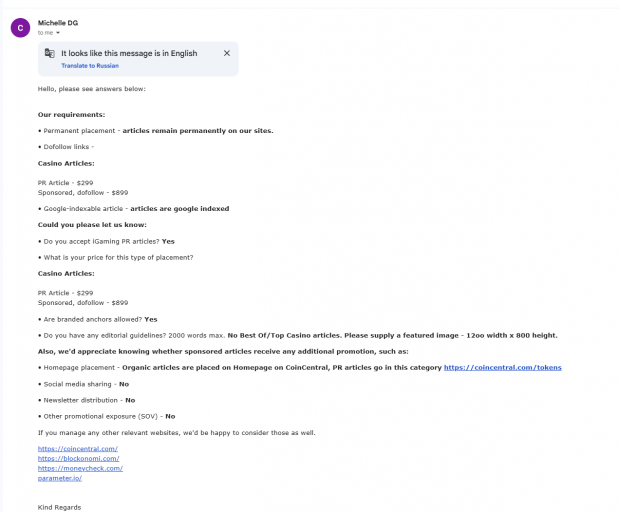Expand recipient details arrow next to 'to me'
This screenshot has height=512, width=619.
pyautogui.click(x=58, y=33)
